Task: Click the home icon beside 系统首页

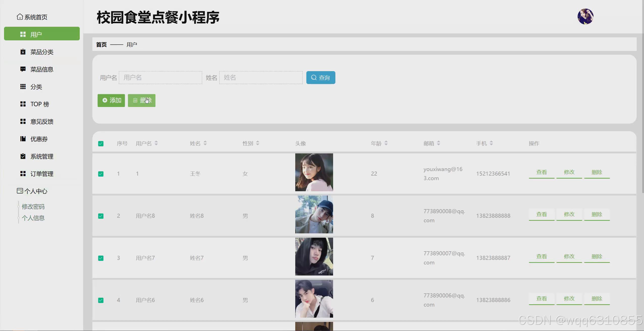Action: [20, 17]
